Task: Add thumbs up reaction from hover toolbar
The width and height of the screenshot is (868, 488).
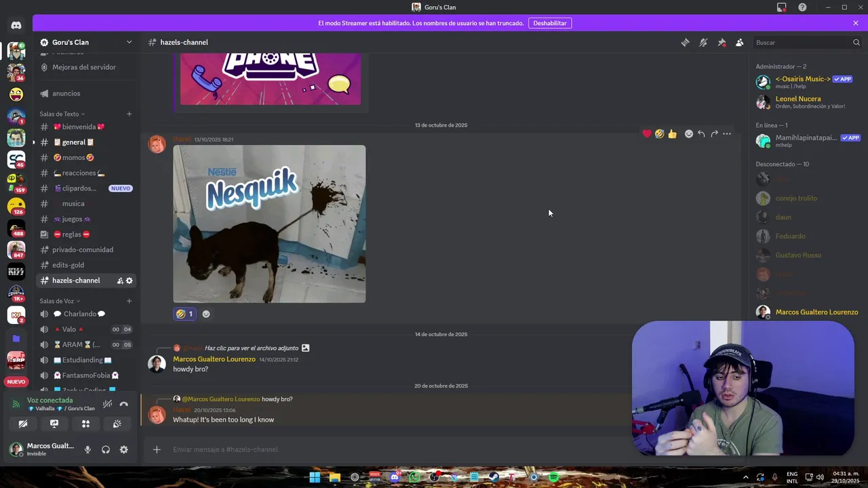Action: [672, 134]
